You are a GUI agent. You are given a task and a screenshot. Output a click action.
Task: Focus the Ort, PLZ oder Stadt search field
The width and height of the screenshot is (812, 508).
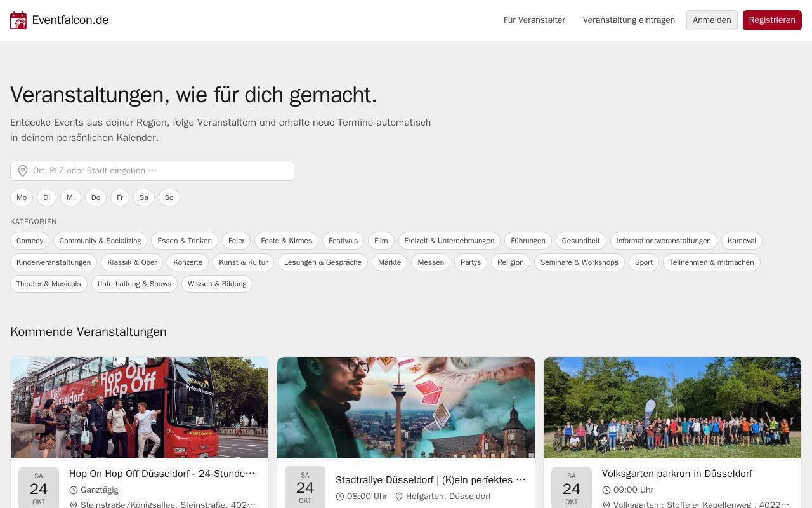[x=152, y=171]
